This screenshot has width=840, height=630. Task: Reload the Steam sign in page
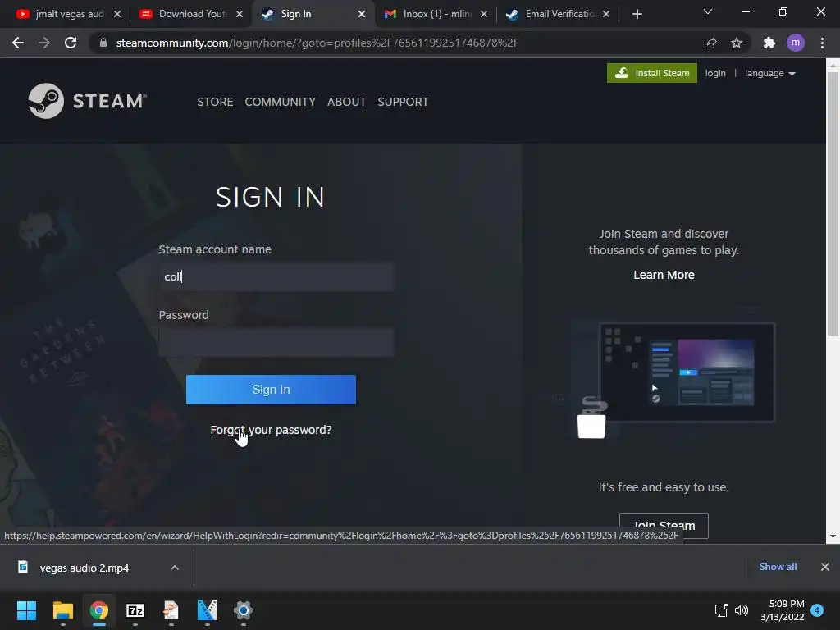coord(71,43)
